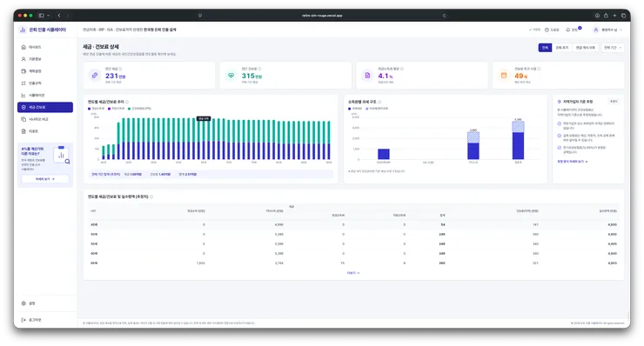The image size is (644, 346).
Task: Open the user account dropdown in the header
Action: pyautogui.click(x=607, y=30)
